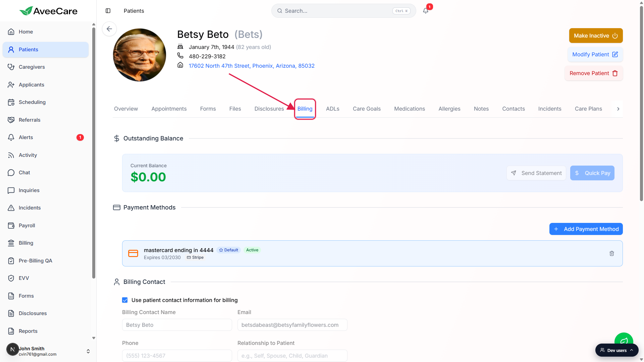The height and width of the screenshot is (362, 644).
Task: Open the notifications bell
Action: [426, 11]
